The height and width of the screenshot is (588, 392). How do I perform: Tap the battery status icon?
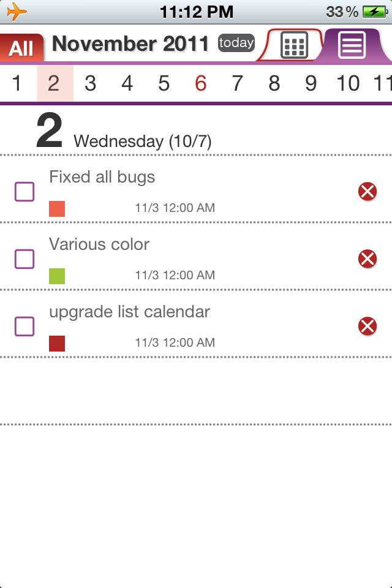pos(375,12)
